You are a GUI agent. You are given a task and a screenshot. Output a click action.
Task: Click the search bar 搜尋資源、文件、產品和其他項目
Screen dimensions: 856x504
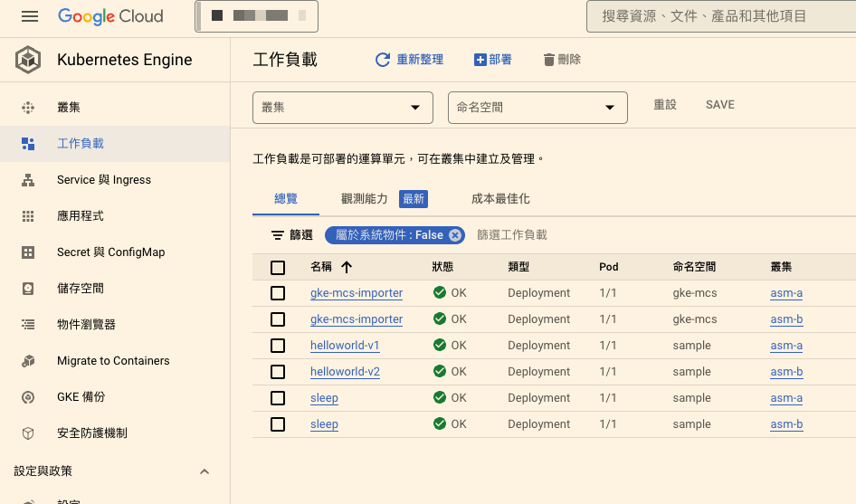point(721,16)
